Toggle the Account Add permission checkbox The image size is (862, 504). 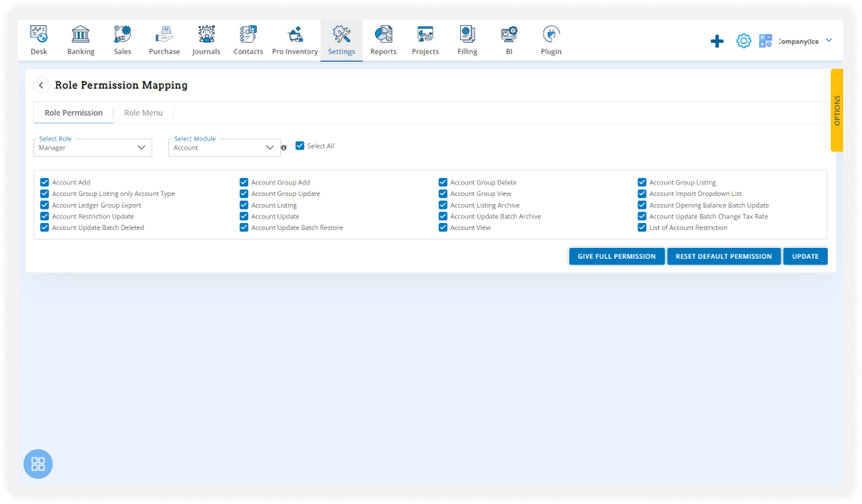(x=45, y=183)
